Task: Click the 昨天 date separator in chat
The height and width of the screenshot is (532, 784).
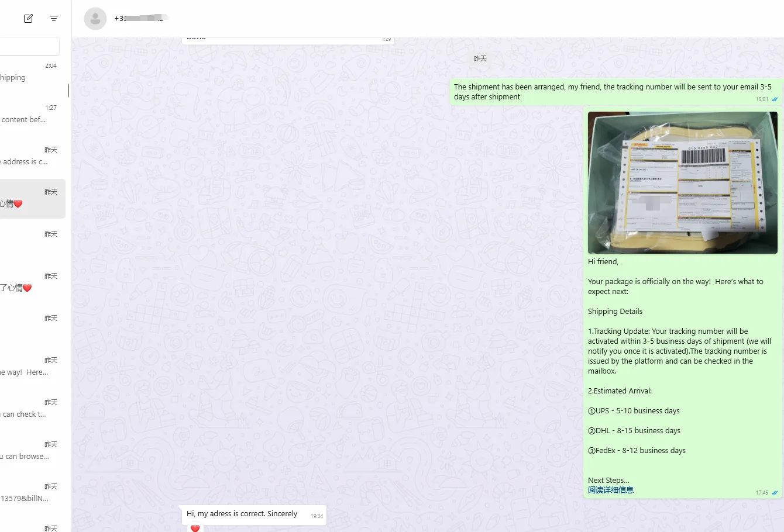Action: (x=480, y=58)
